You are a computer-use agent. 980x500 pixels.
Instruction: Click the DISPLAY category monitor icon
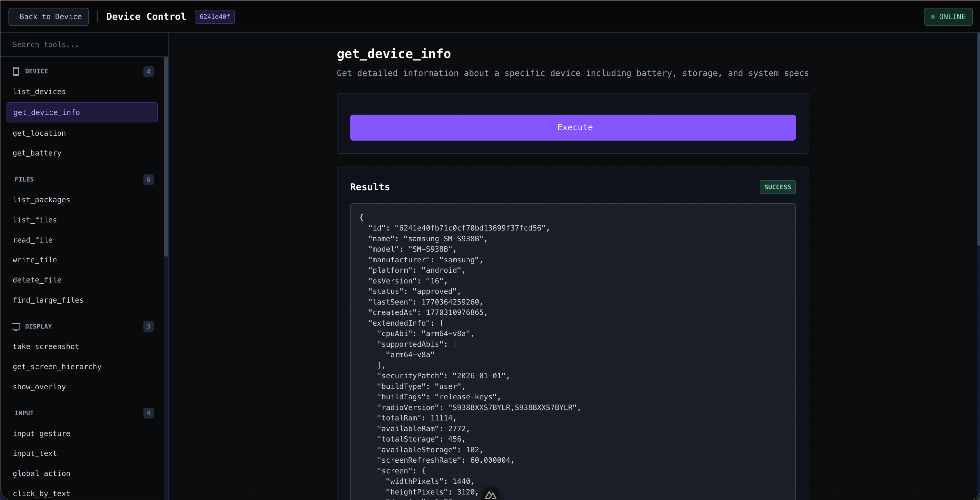click(16, 327)
